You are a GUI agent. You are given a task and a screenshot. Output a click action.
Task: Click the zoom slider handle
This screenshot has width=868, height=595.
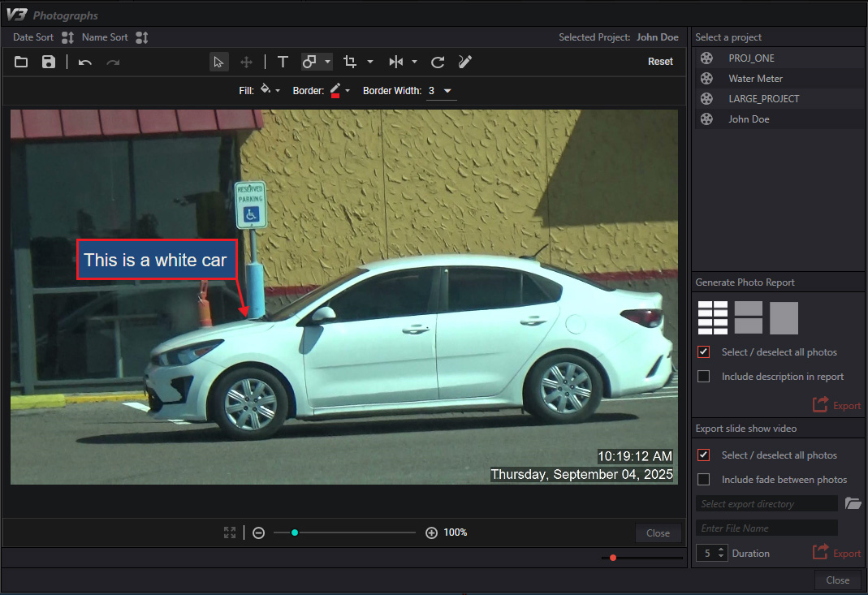point(295,532)
